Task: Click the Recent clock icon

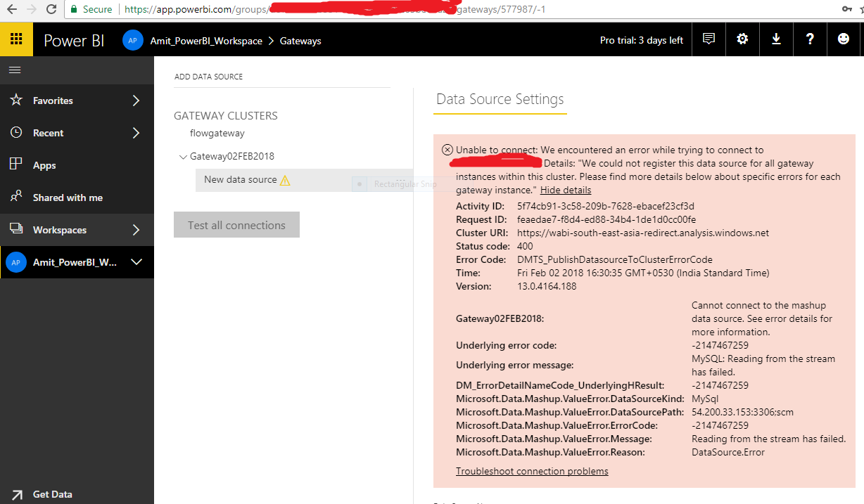Action: 16,132
